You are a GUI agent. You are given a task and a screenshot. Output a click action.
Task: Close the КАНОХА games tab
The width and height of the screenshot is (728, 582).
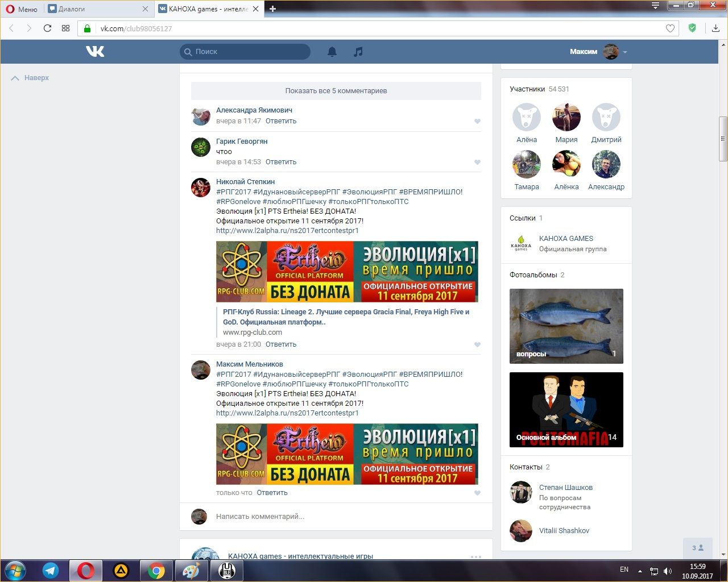coord(255,9)
